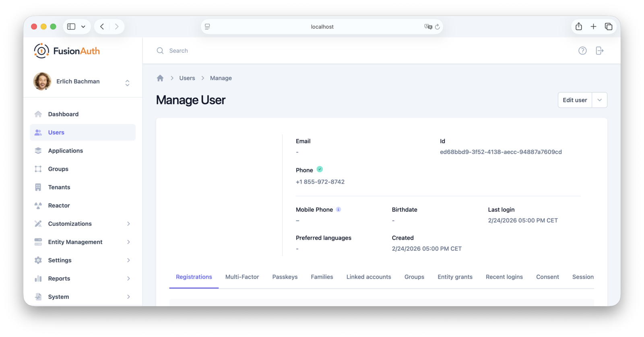The height and width of the screenshot is (337, 644).
Task: Click the Edit user button
Action: point(575,100)
